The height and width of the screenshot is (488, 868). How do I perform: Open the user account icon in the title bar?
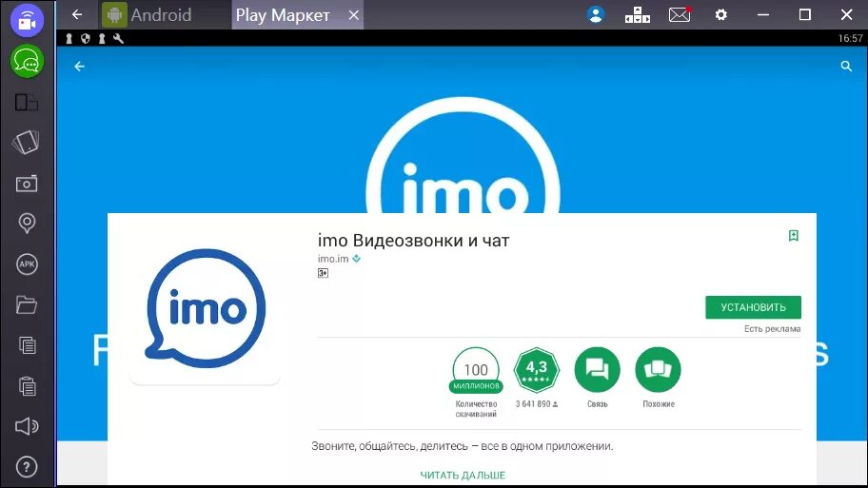click(x=596, y=15)
